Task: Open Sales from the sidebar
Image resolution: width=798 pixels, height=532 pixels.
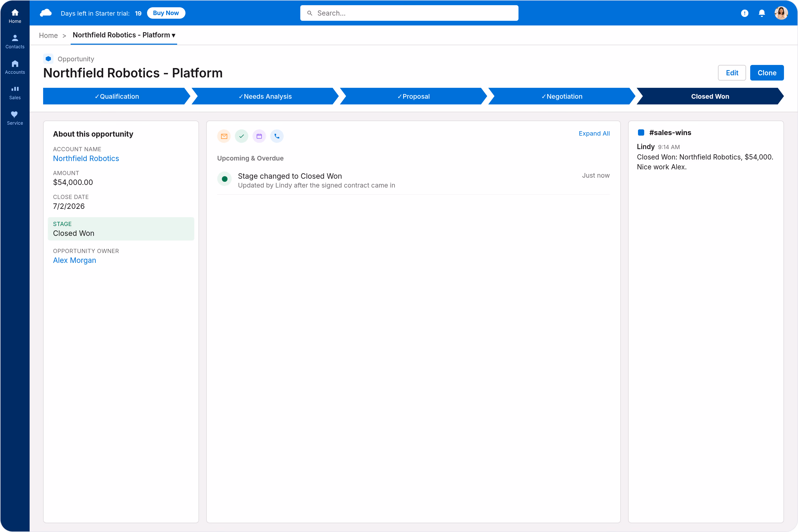Action: 15,92
